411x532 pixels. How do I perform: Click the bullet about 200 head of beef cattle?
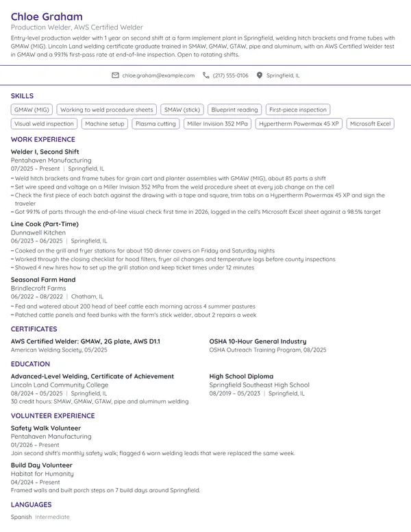tap(133, 306)
